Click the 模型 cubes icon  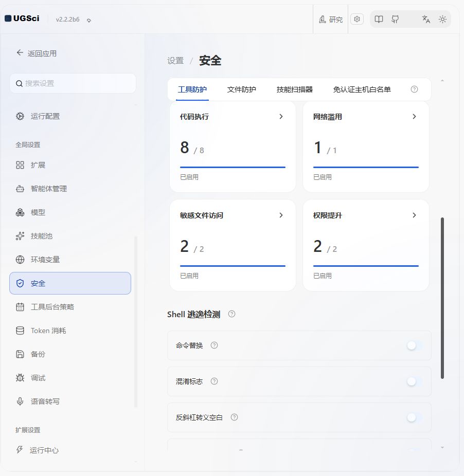coord(20,212)
